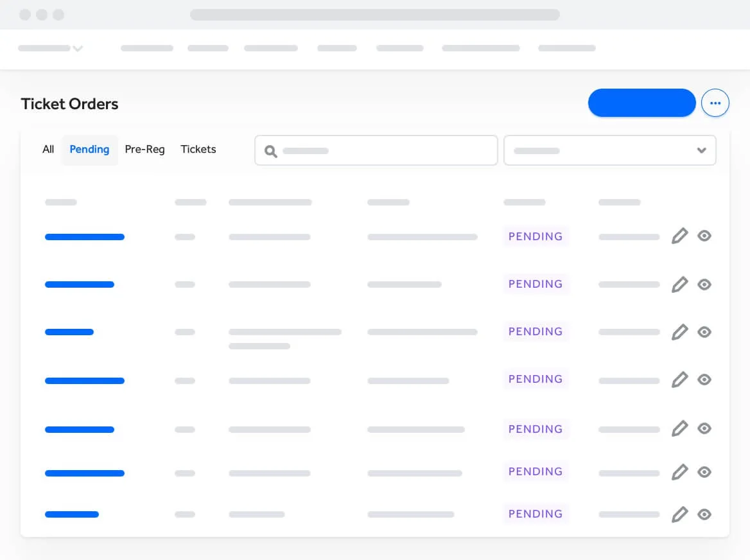Edit the first pending ticket order

click(x=680, y=236)
